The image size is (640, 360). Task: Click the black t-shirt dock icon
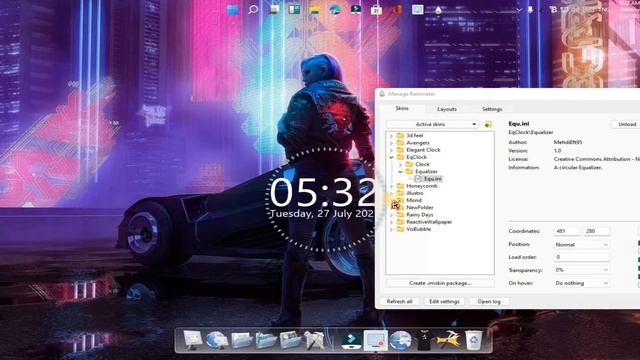tap(424, 340)
